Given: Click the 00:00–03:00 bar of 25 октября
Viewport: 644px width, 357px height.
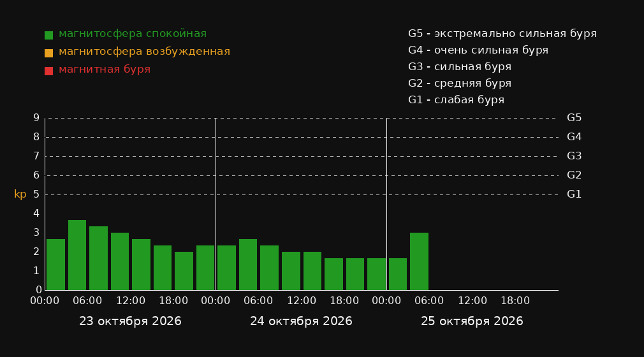Looking at the screenshot, I should (398, 274).
